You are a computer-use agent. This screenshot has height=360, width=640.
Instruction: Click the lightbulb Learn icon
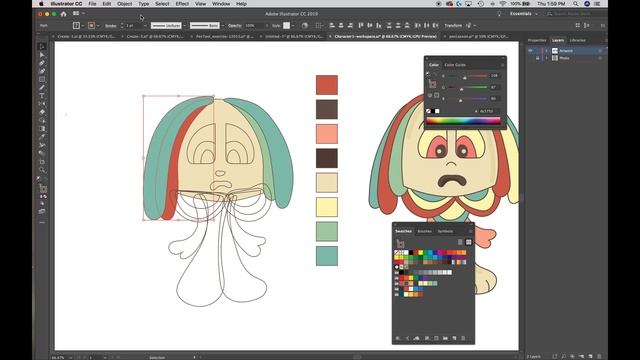[x=499, y=14]
